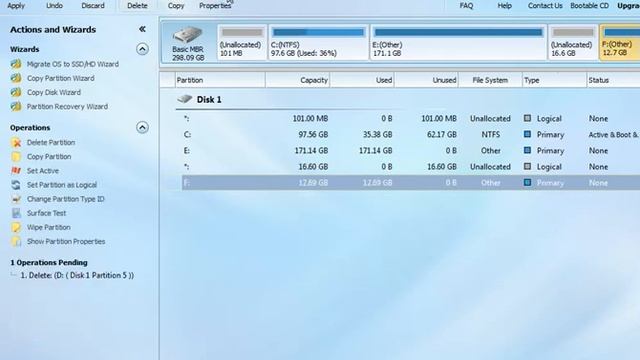Open the Help toolbar item
This screenshot has width=640, height=360.
(504, 6)
